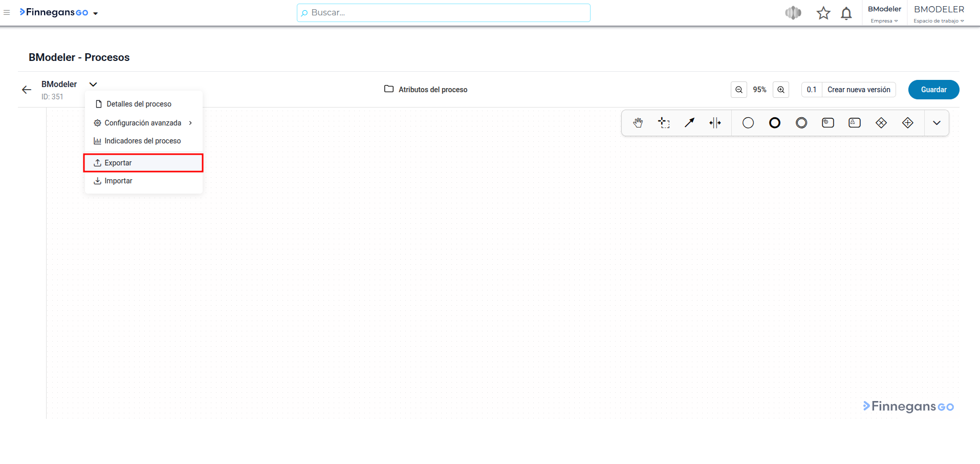Screen dimensions: 980x464
Task: Click the 95% zoom level value
Action: [x=759, y=90]
